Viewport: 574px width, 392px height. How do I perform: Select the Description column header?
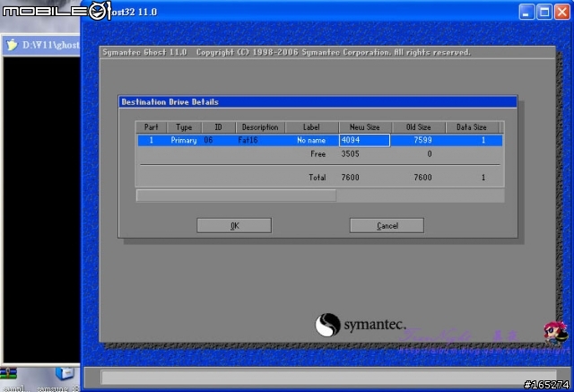pyautogui.click(x=260, y=127)
